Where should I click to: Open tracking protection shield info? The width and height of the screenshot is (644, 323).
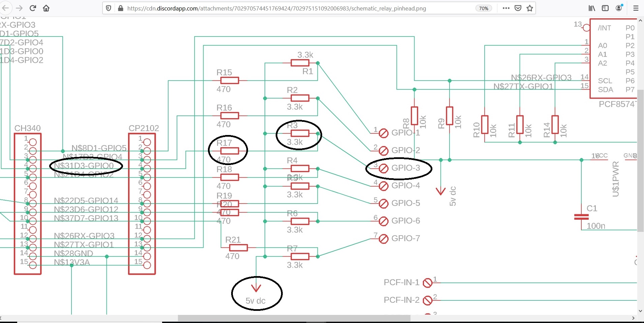click(109, 8)
